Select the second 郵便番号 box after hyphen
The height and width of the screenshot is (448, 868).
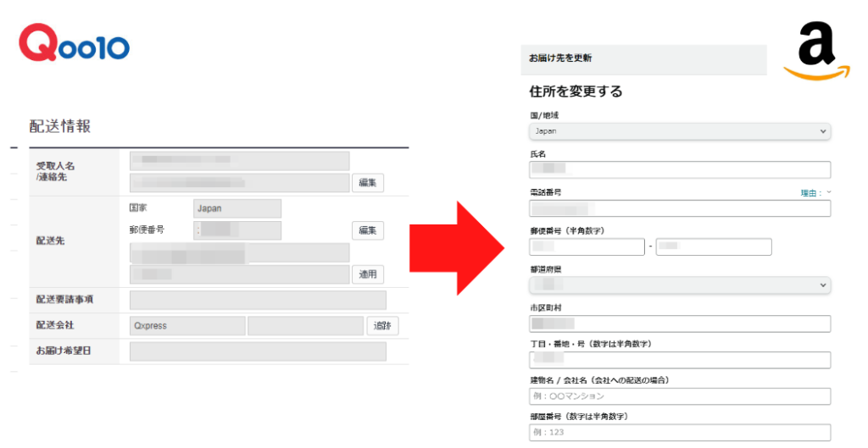click(x=713, y=246)
